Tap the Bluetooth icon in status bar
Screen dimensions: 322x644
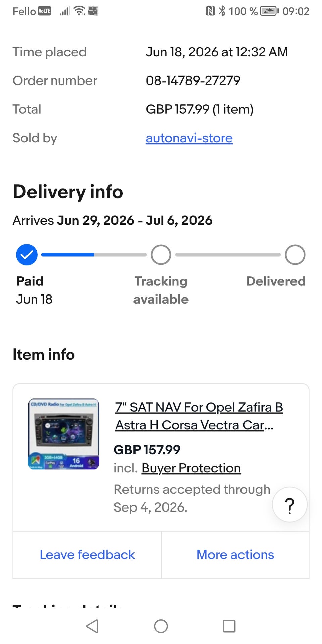[222, 11]
